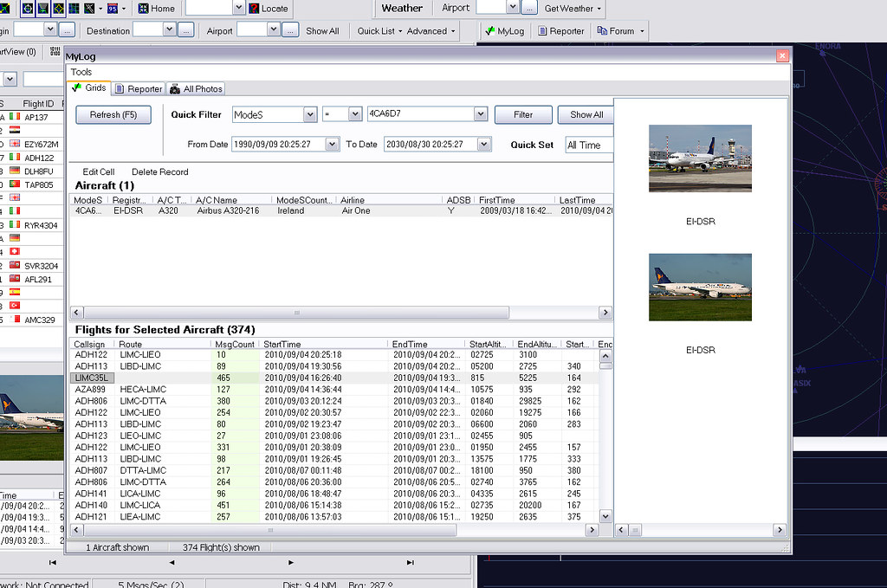Open the Advanced dropdown menu
Viewport: 887px width, 588px height.
[x=431, y=31]
